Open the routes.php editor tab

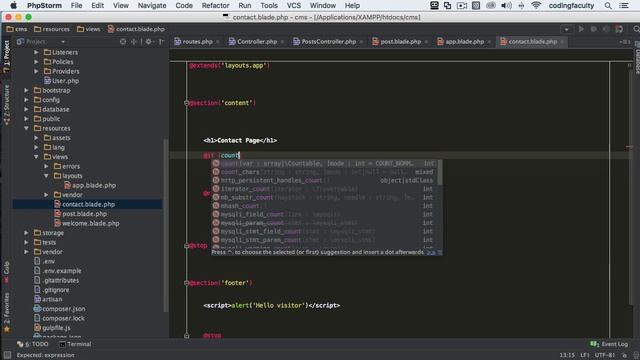pos(197,42)
